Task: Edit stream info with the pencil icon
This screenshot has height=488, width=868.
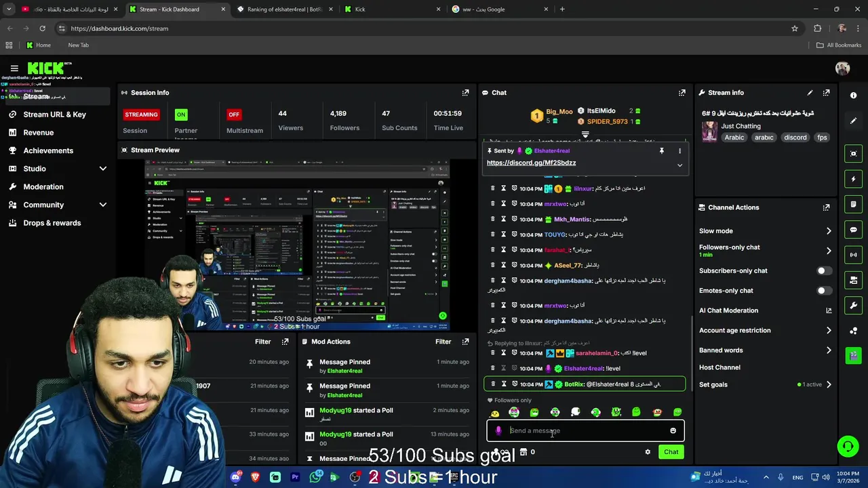Action: coord(810,93)
